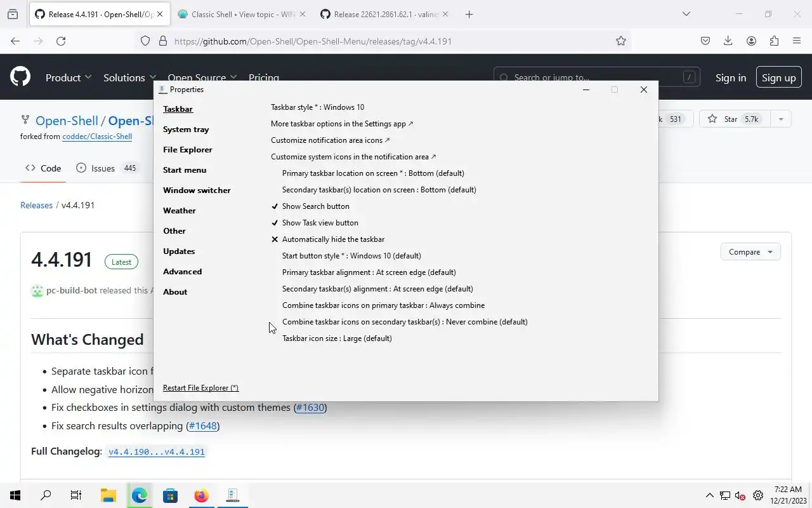Switch to the Classic Shell View topic tab

(241, 14)
